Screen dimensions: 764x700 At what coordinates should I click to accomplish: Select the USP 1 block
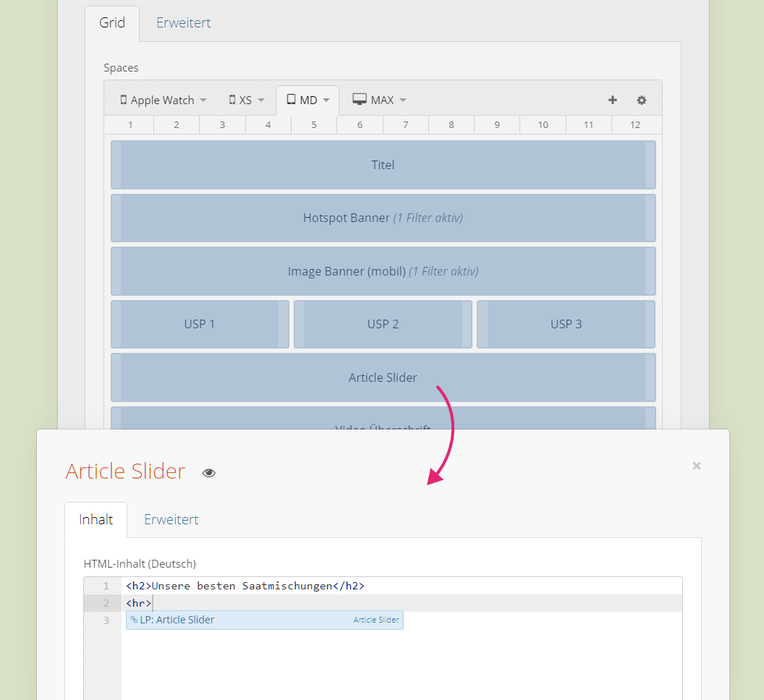point(200,324)
